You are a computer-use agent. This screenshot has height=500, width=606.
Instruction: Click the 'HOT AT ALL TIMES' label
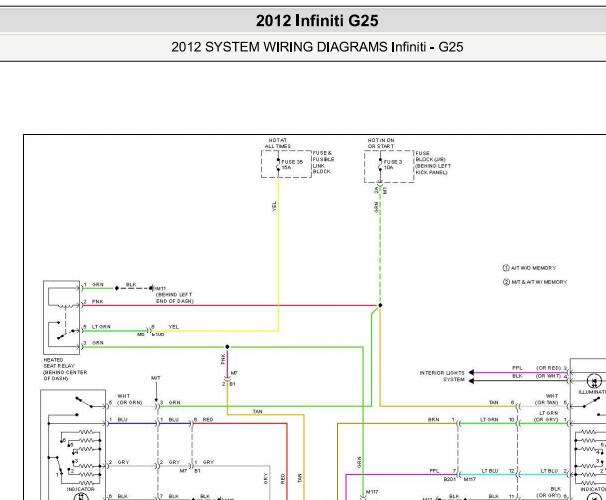point(278,143)
